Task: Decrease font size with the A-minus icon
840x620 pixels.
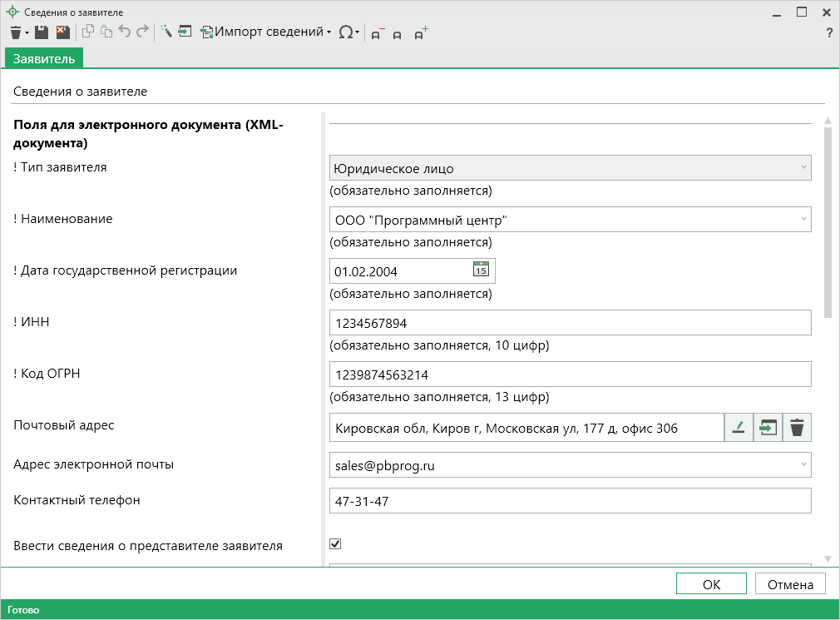Action: pos(378,33)
